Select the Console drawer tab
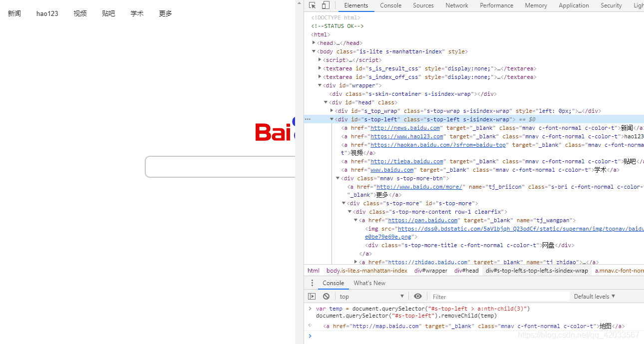The image size is (644, 344). click(x=333, y=283)
